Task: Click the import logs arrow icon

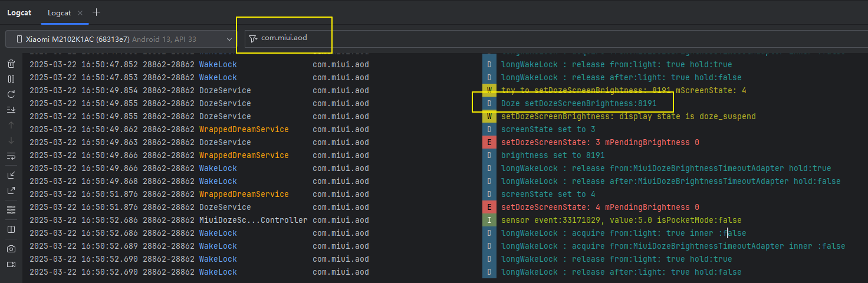Action: 11,175
